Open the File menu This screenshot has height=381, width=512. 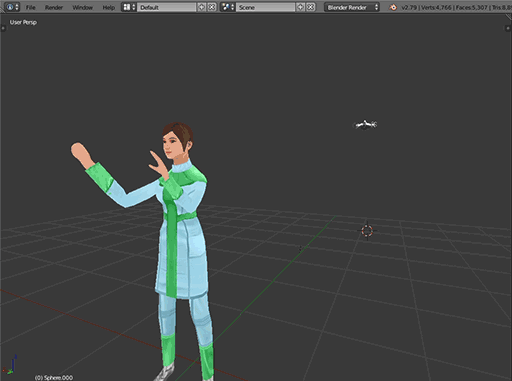(31, 7)
